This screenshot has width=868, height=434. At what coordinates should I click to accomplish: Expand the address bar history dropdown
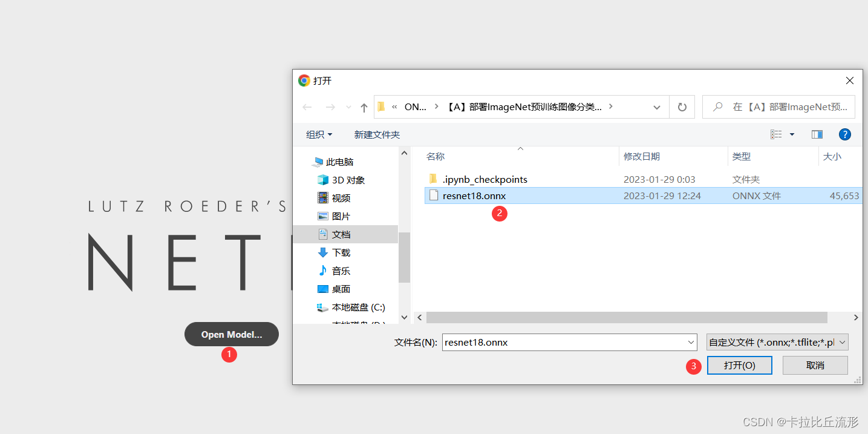point(657,107)
